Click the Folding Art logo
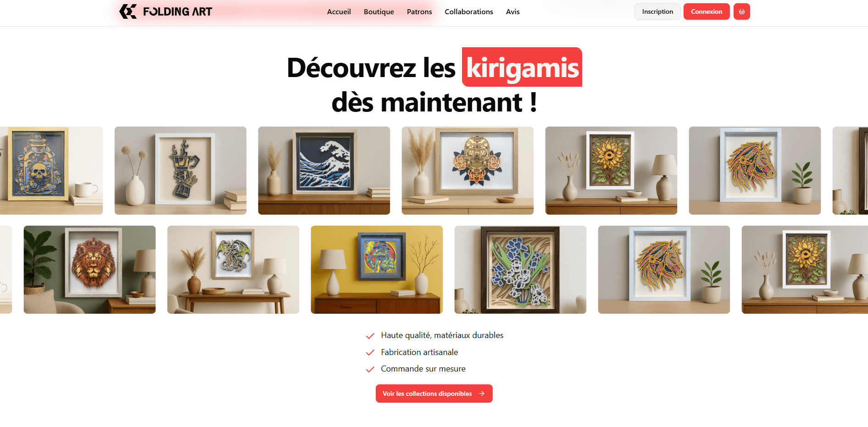 point(166,11)
